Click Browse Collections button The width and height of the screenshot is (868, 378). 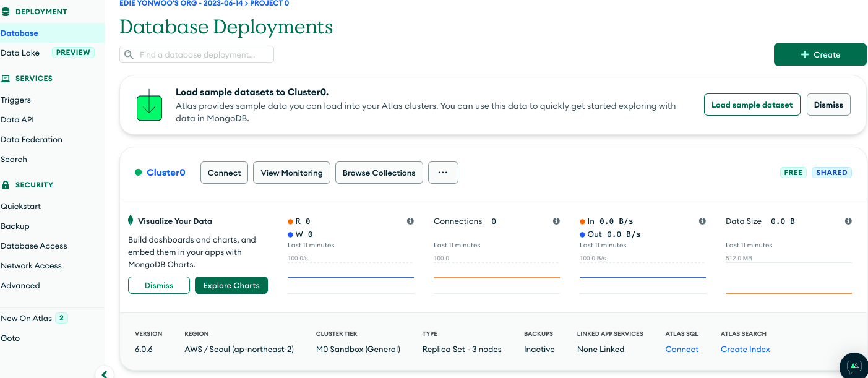pos(379,173)
